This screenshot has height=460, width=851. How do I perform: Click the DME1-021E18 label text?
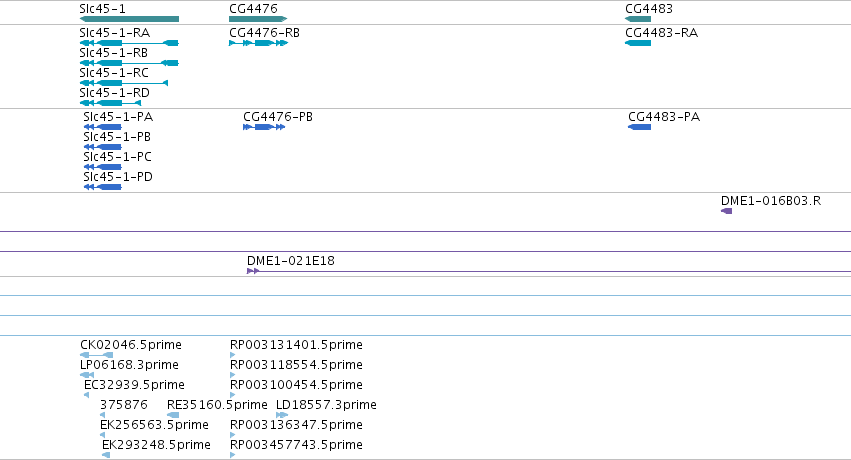coord(291,261)
